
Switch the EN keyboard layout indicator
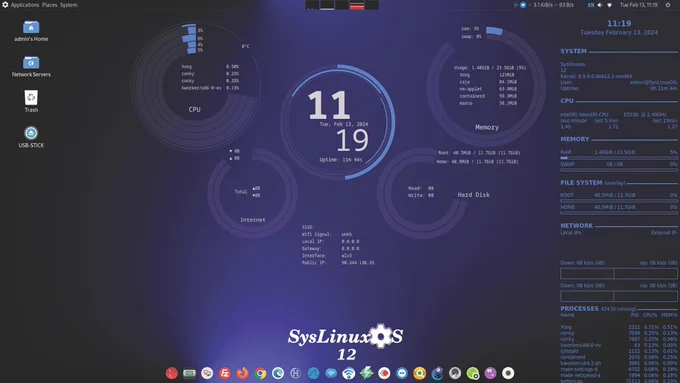(x=591, y=5)
